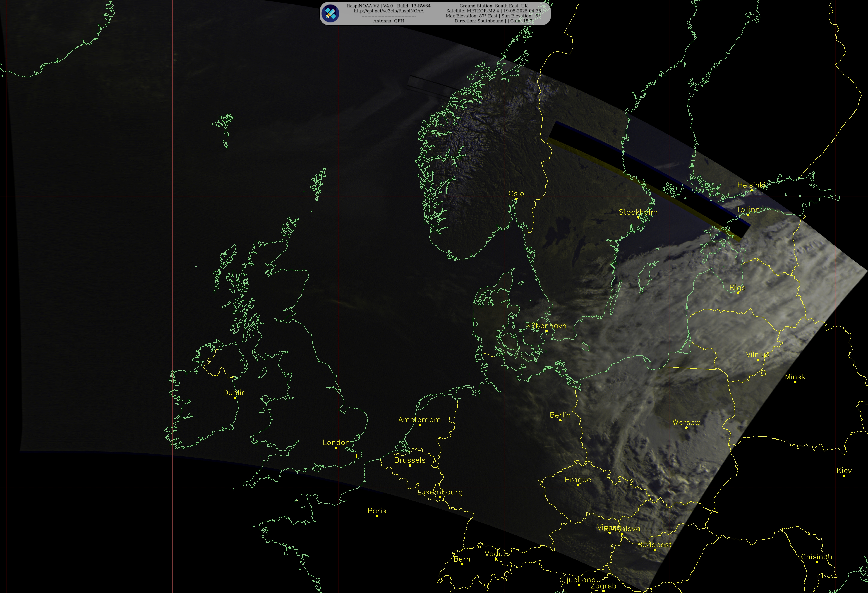Click the Oslo city label
868x593 pixels.
tap(516, 194)
